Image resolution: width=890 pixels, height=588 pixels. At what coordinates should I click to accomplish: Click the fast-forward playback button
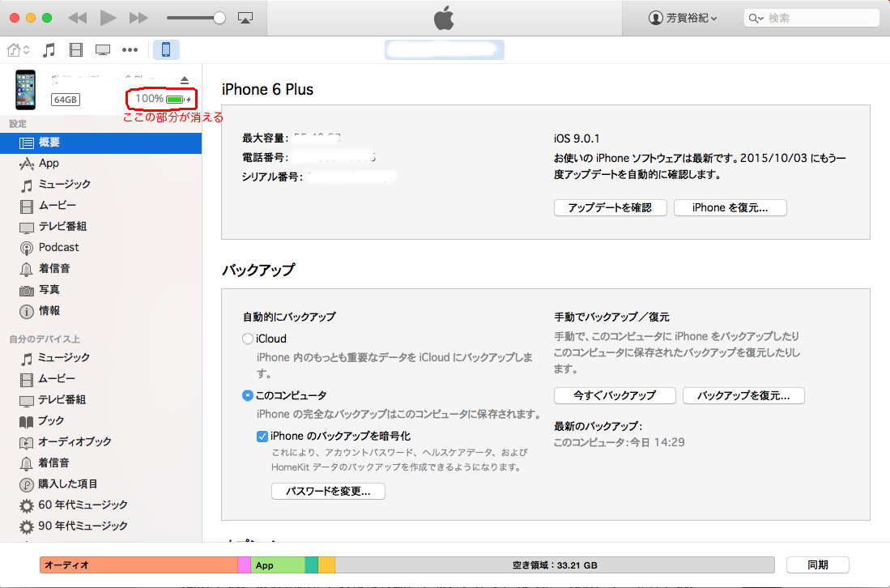(x=138, y=18)
